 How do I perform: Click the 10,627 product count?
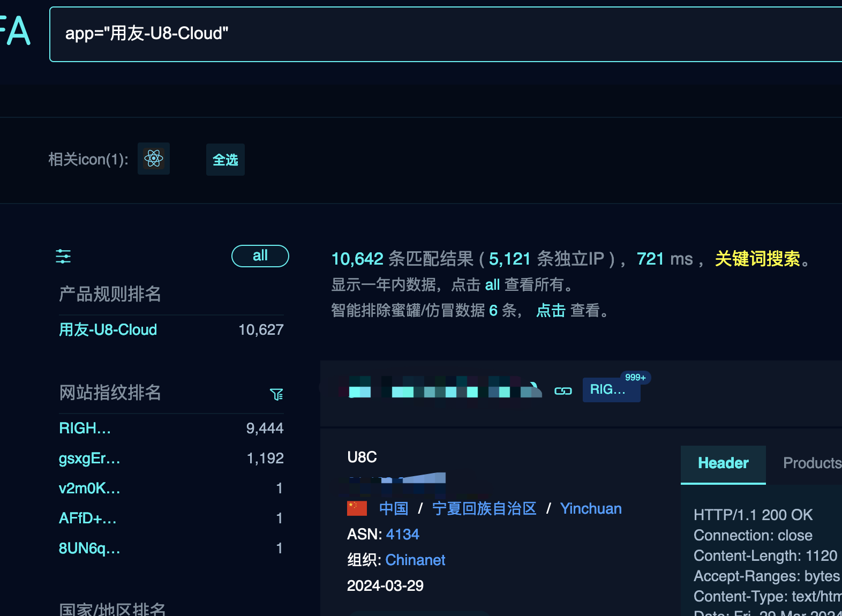tap(261, 329)
